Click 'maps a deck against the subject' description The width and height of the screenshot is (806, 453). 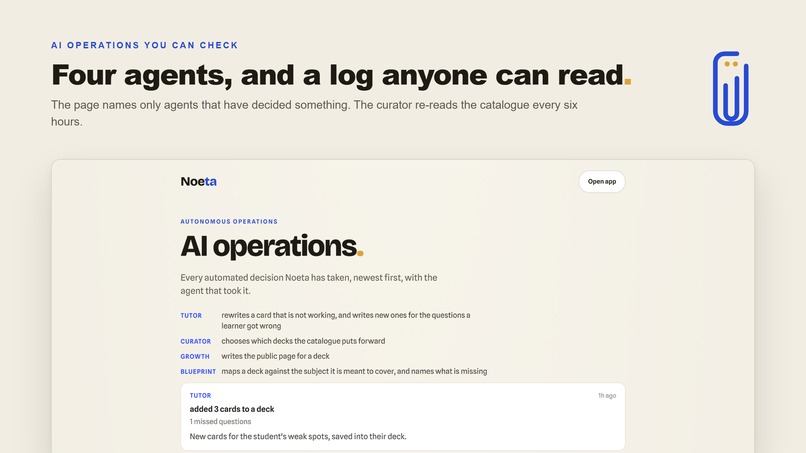click(x=354, y=371)
